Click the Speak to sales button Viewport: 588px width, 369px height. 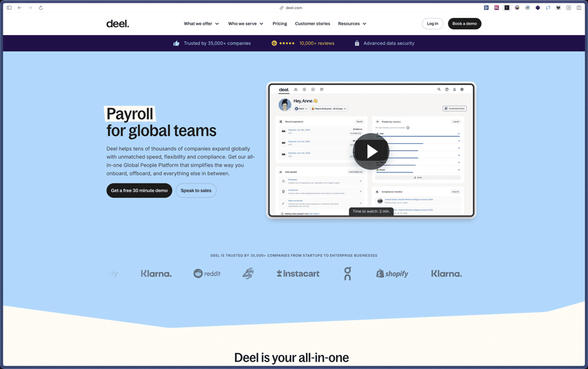(x=196, y=190)
